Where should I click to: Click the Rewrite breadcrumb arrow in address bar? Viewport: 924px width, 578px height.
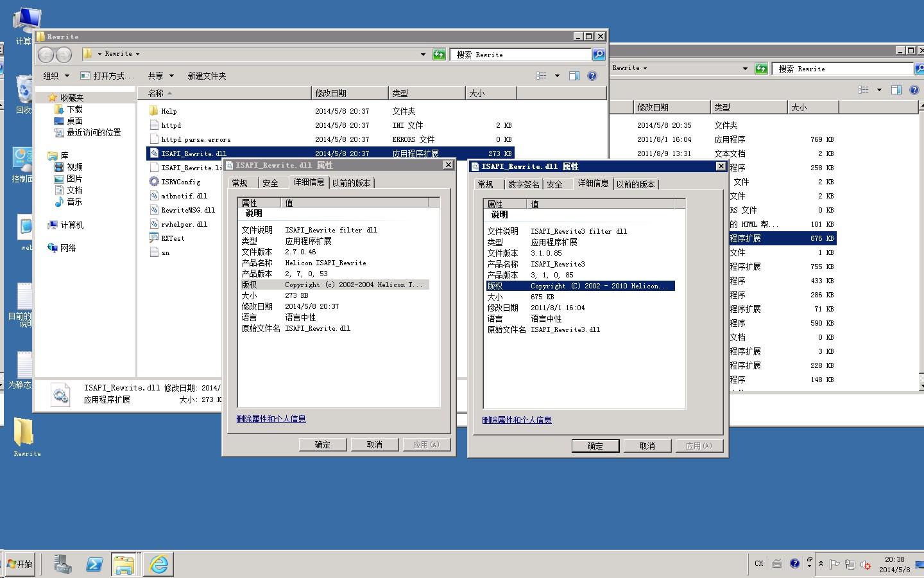click(137, 54)
